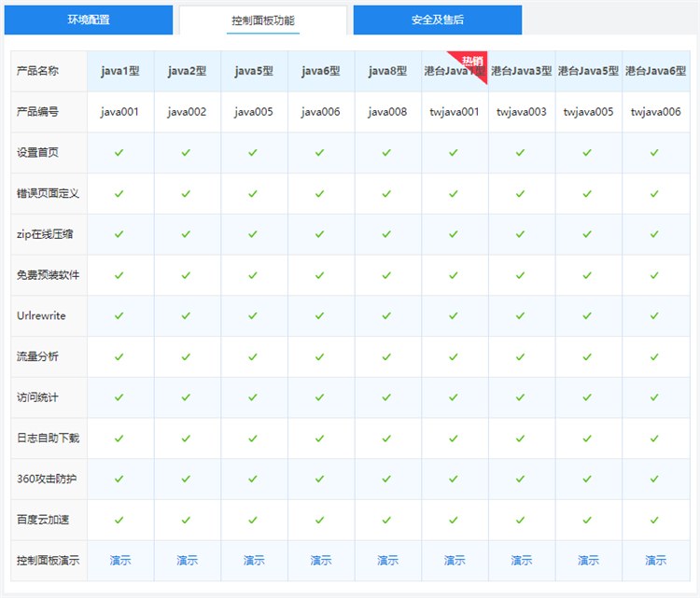Image resolution: width=700 pixels, height=598 pixels.
Task: Click 360攻击防护 checkmark for 港台Java5型
Action: (588, 479)
